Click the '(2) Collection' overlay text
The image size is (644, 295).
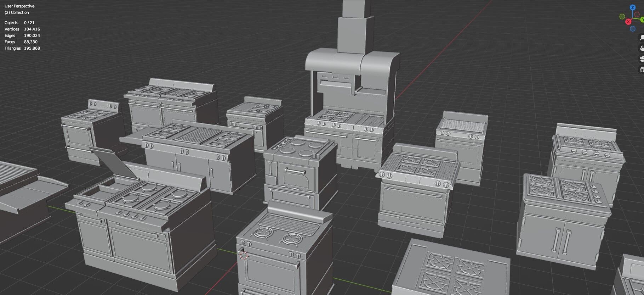point(17,12)
